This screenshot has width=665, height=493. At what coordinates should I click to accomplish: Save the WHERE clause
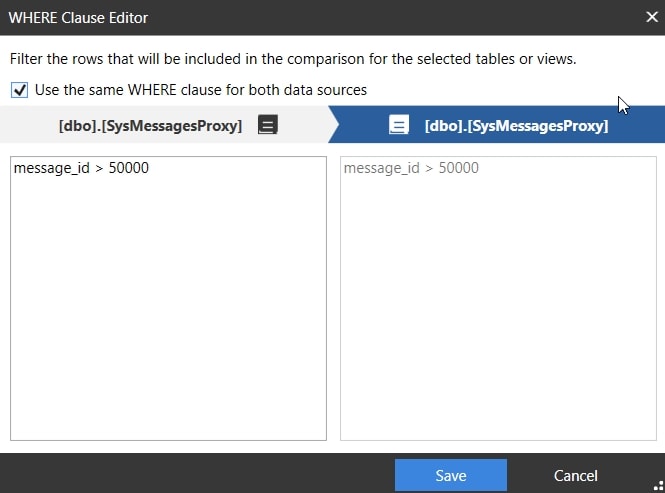pyautogui.click(x=451, y=475)
